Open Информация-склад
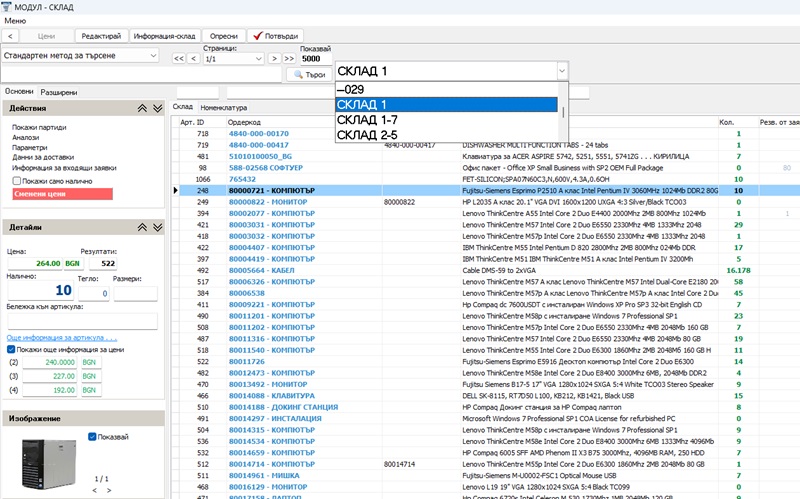 click(164, 36)
